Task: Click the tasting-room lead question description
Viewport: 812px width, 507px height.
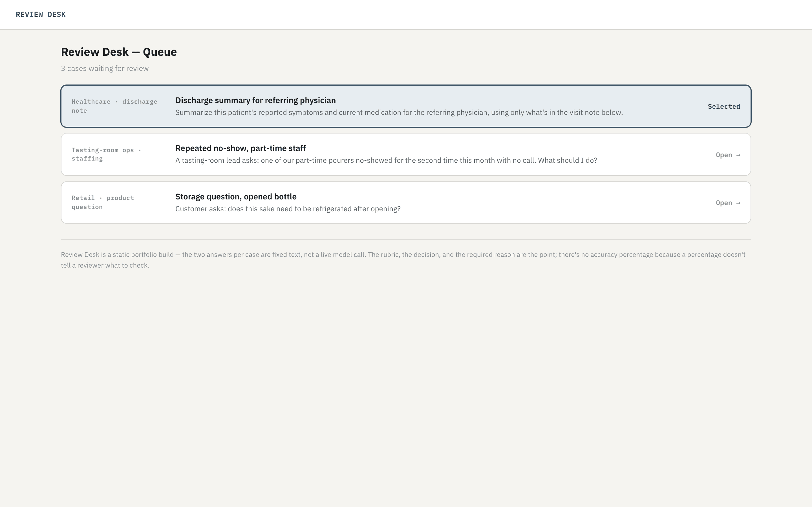Action: [386, 160]
